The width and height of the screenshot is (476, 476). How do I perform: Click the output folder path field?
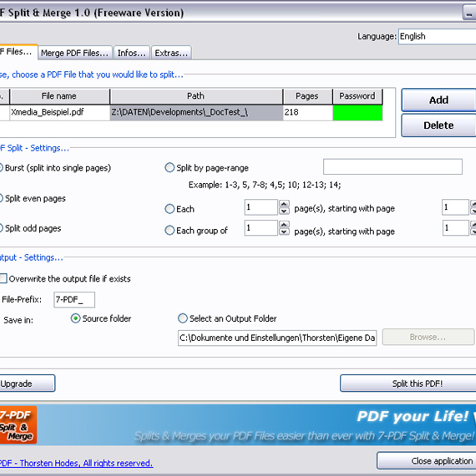tap(277, 338)
